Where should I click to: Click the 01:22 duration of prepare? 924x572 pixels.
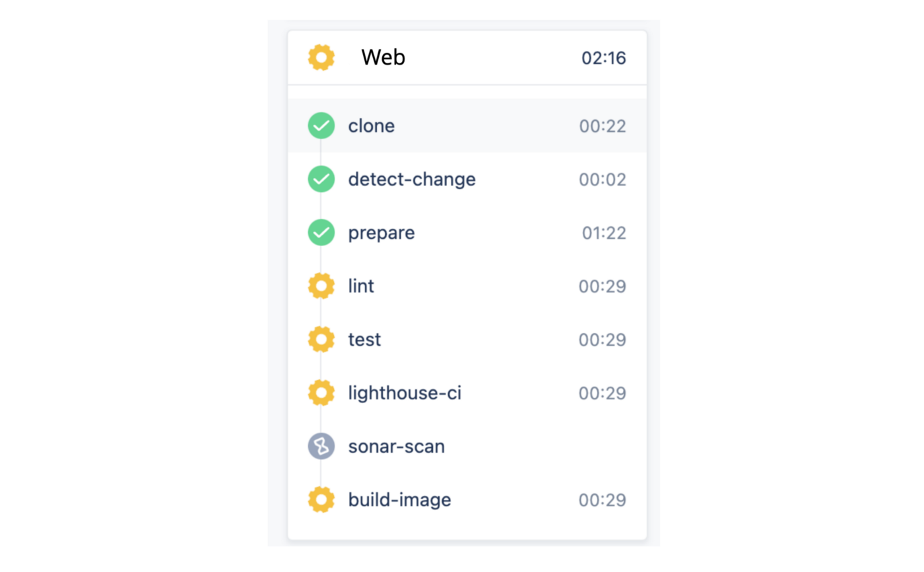click(x=603, y=233)
